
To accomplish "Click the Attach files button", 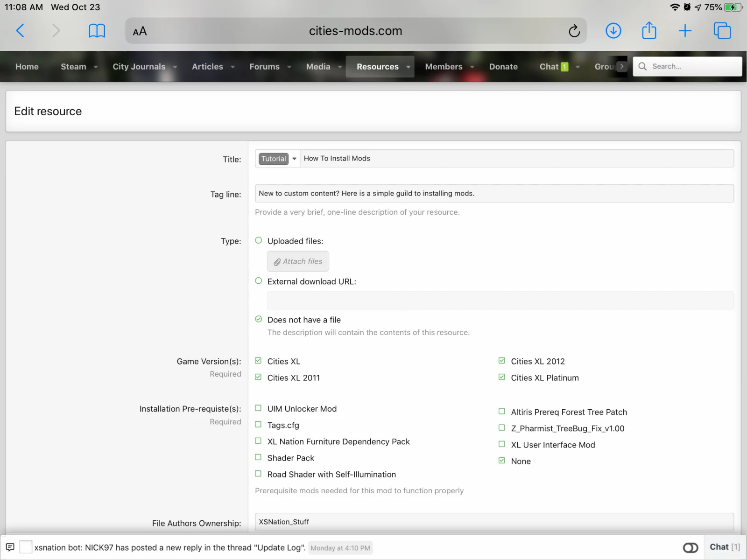I will [x=298, y=261].
